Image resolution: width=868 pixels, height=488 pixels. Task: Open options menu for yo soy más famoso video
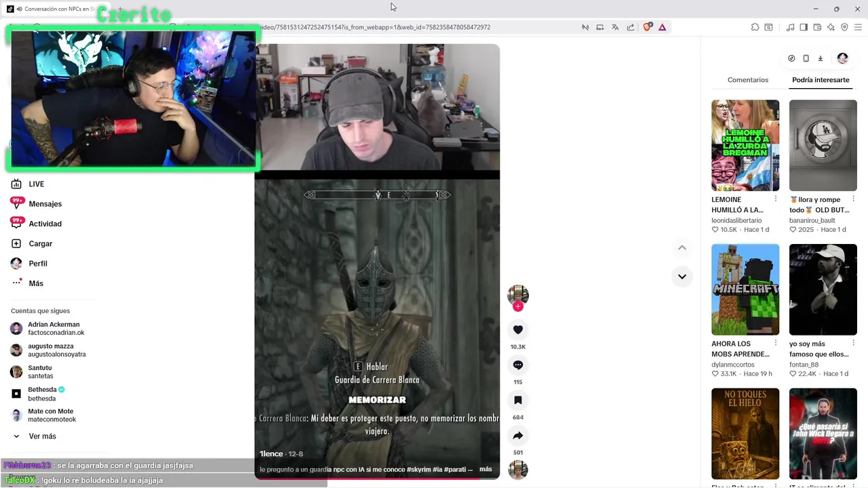[854, 344]
